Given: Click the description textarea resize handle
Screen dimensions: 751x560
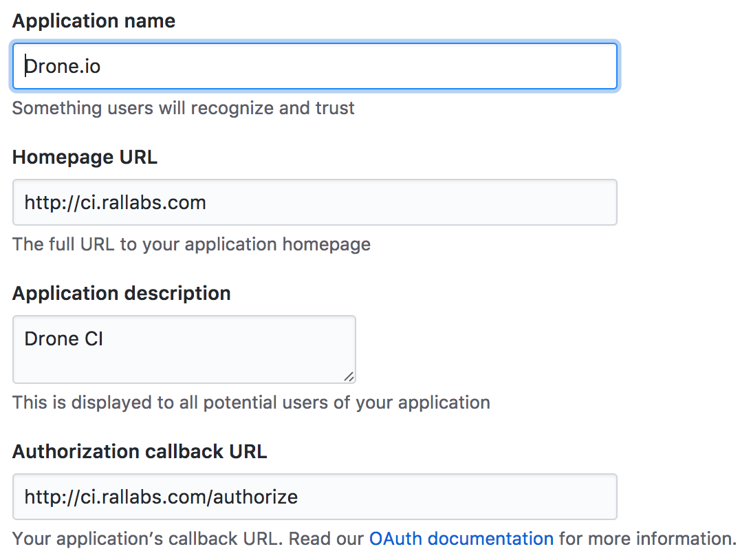Looking at the screenshot, I should 349,376.
